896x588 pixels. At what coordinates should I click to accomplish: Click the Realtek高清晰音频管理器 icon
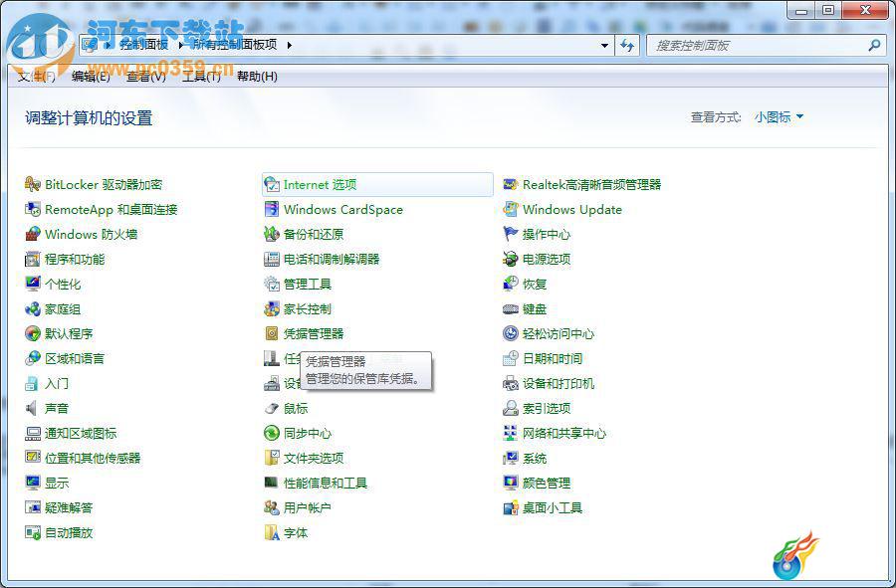[511, 184]
